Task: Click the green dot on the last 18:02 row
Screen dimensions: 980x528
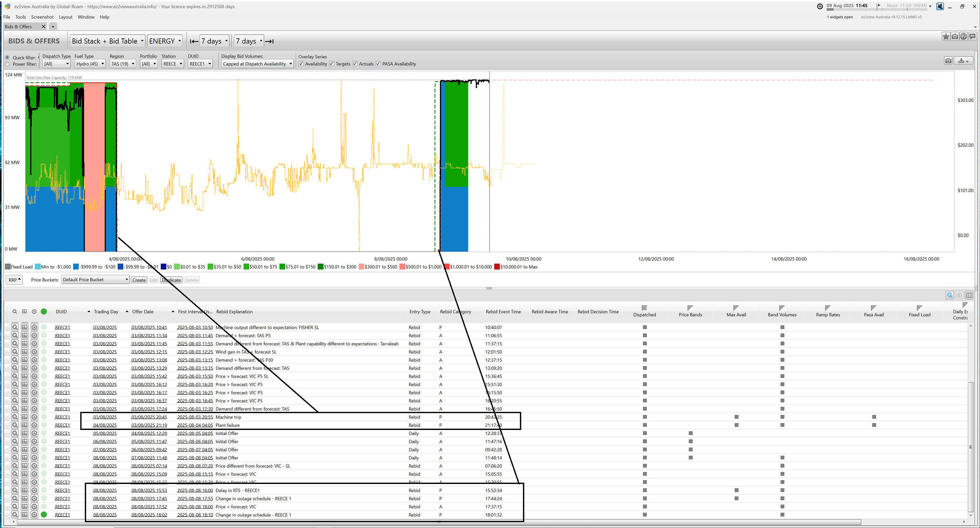Action: click(x=44, y=515)
